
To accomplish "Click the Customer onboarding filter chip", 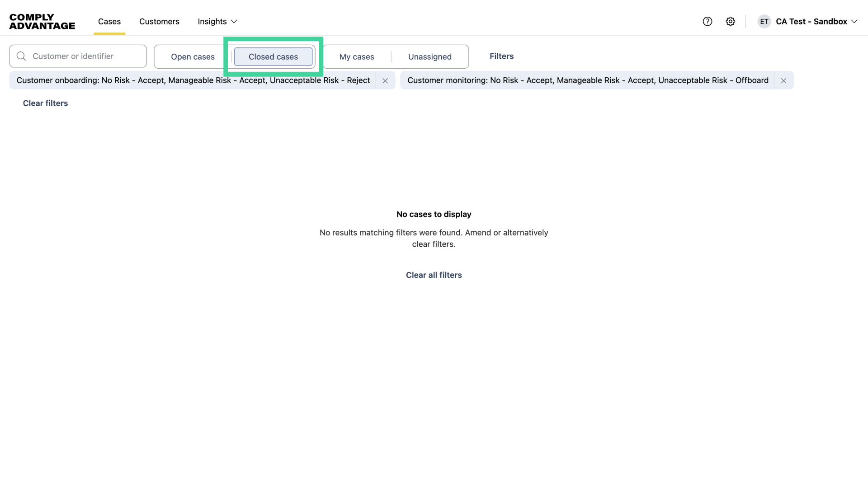I will 193,80.
